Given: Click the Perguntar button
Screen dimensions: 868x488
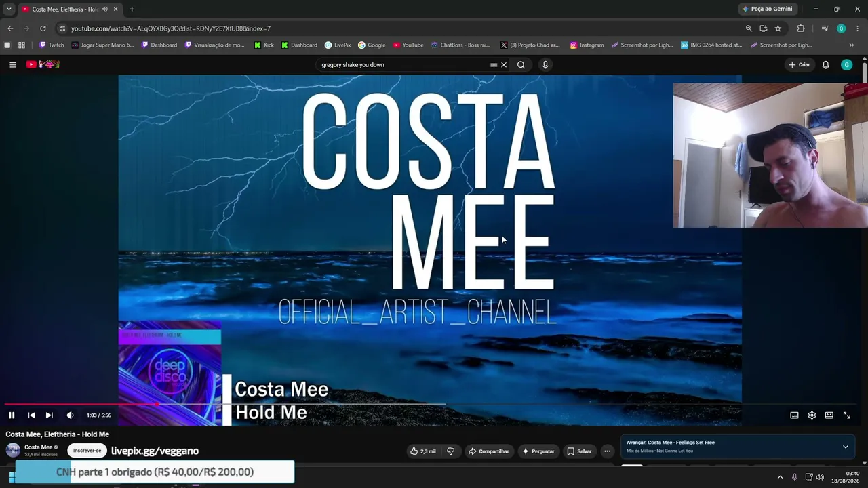Looking at the screenshot, I should [538, 451].
